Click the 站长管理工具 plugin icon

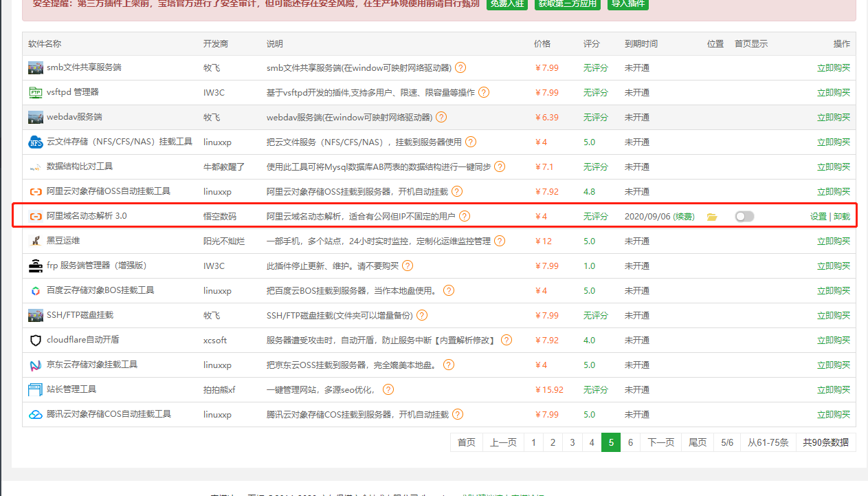(x=36, y=390)
